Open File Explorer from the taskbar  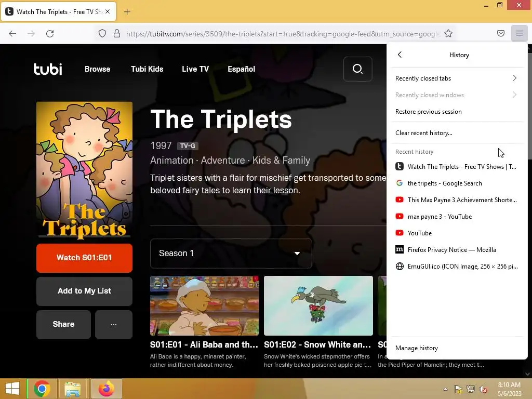72,389
